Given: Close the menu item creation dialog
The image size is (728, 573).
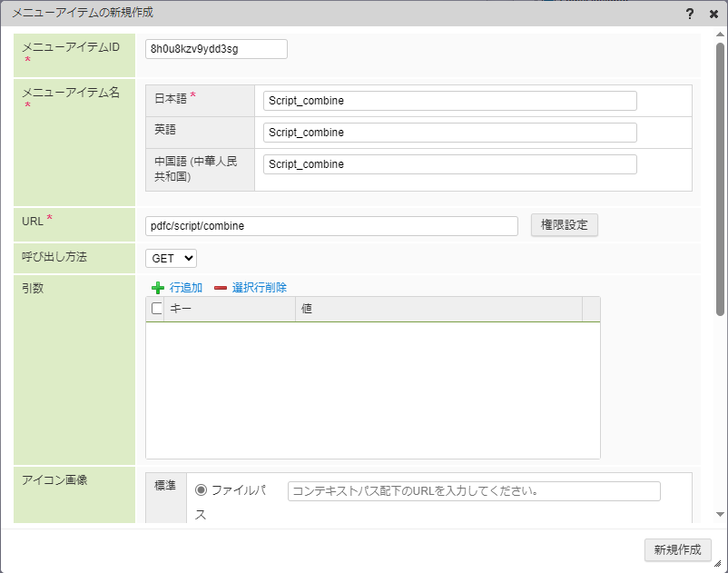Looking at the screenshot, I should click(x=713, y=14).
